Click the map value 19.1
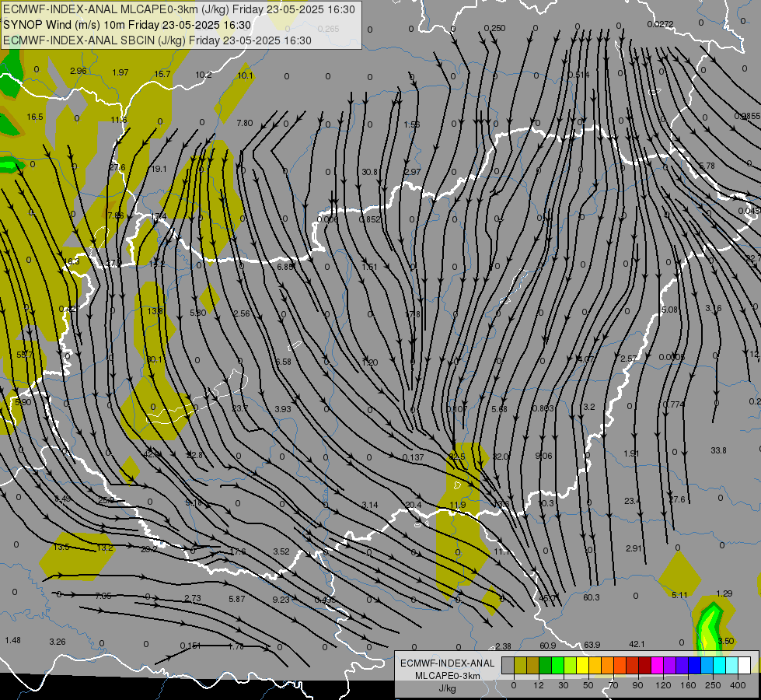This screenshot has width=761, height=700. pos(159,169)
